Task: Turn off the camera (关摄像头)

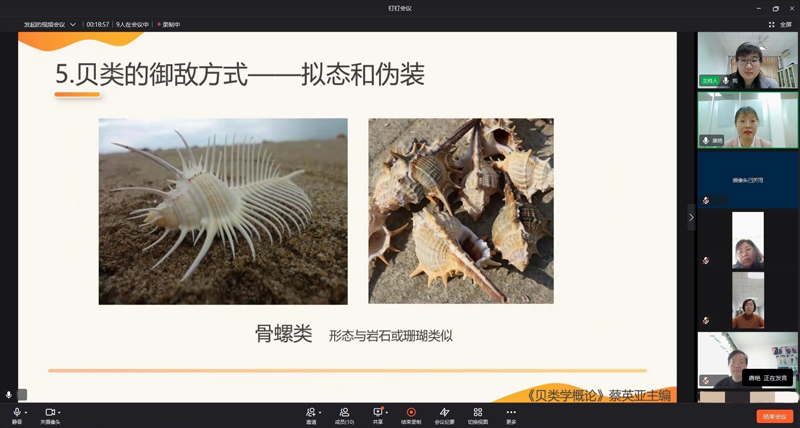Action: (x=50, y=412)
